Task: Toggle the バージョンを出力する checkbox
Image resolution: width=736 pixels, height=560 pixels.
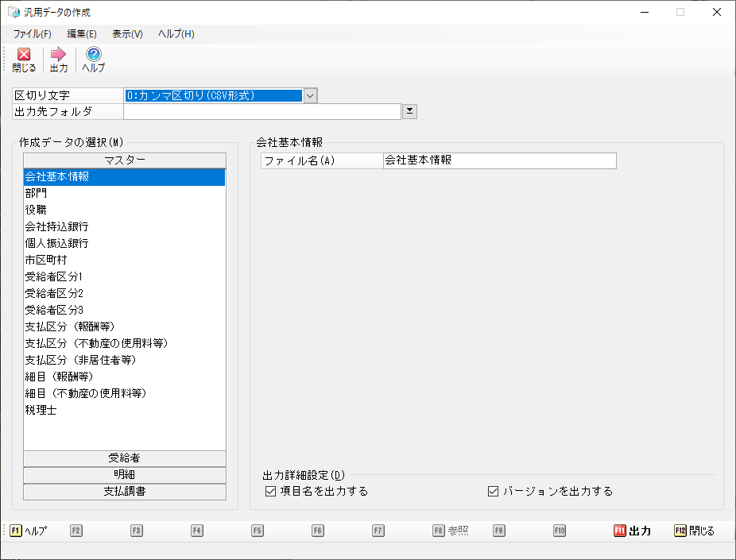Action: click(493, 491)
